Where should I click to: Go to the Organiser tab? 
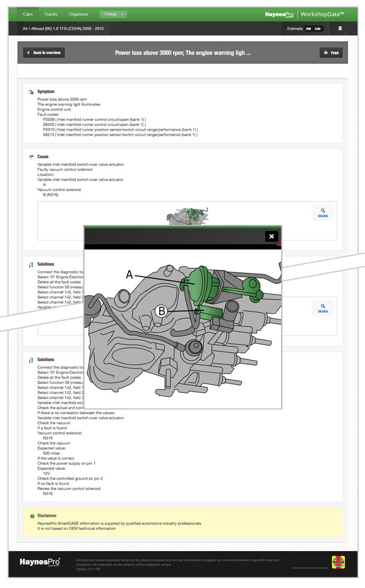pyautogui.click(x=78, y=14)
